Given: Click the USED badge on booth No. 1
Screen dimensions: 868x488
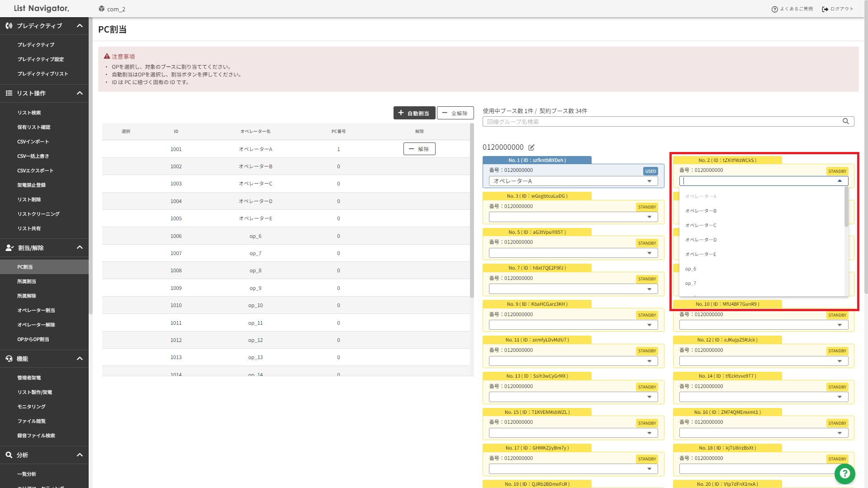Looking at the screenshot, I should tap(650, 171).
